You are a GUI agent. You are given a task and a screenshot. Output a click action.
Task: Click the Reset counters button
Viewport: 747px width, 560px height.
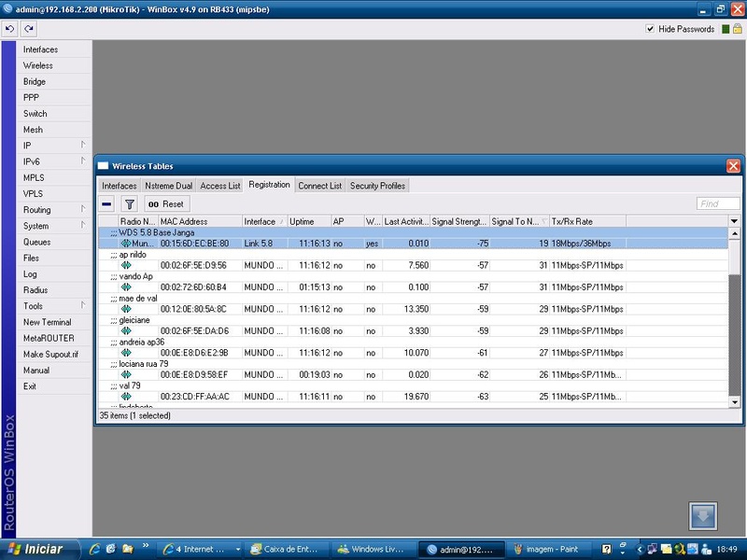coord(166,204)
